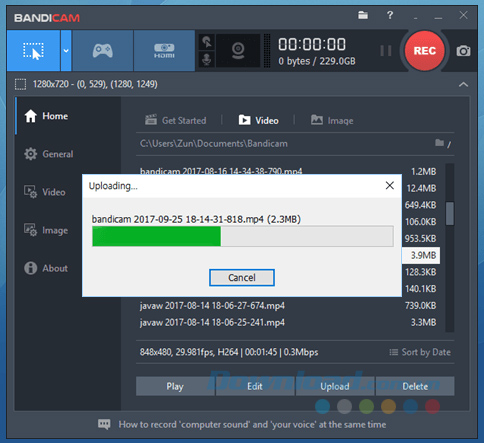This screenshot has width=484, height=443.
Task: Click the 12.4MB file entry
Action: click(421, 188)
